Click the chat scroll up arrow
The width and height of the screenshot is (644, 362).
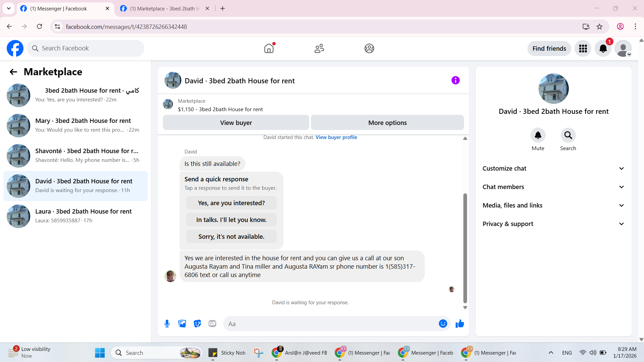[465, 138]
